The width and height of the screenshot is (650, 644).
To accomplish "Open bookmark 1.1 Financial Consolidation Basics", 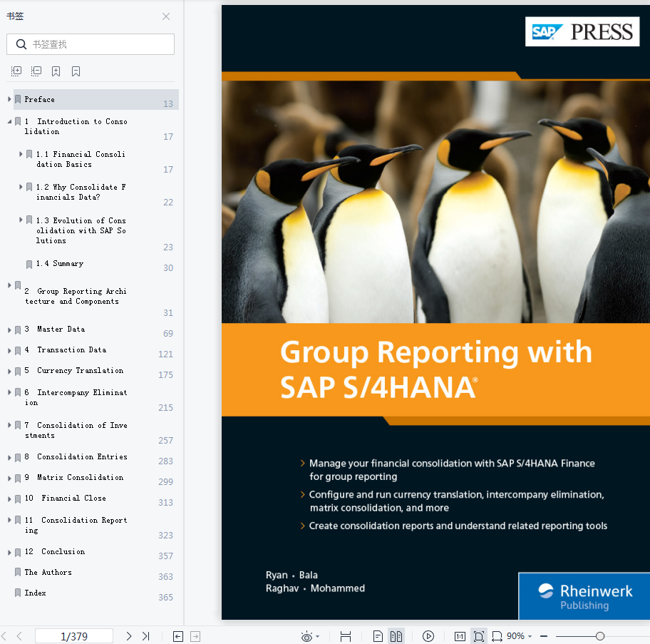I will pos(81,159).
